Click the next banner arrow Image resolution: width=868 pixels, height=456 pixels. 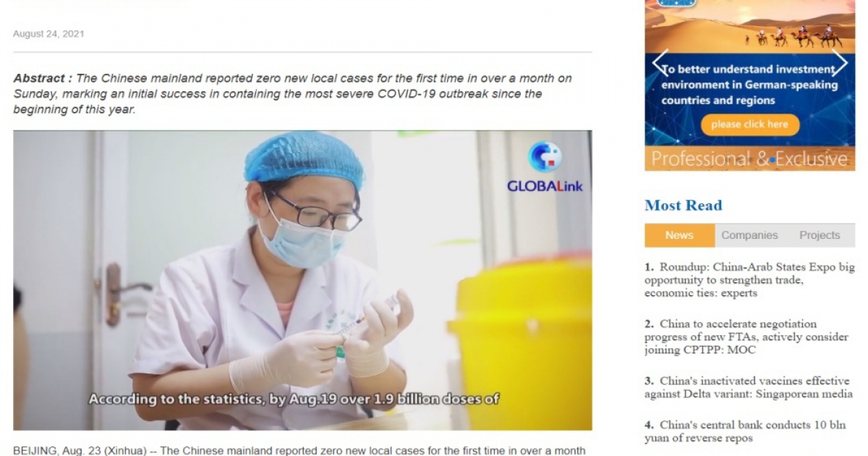click(x=840, y=64)
